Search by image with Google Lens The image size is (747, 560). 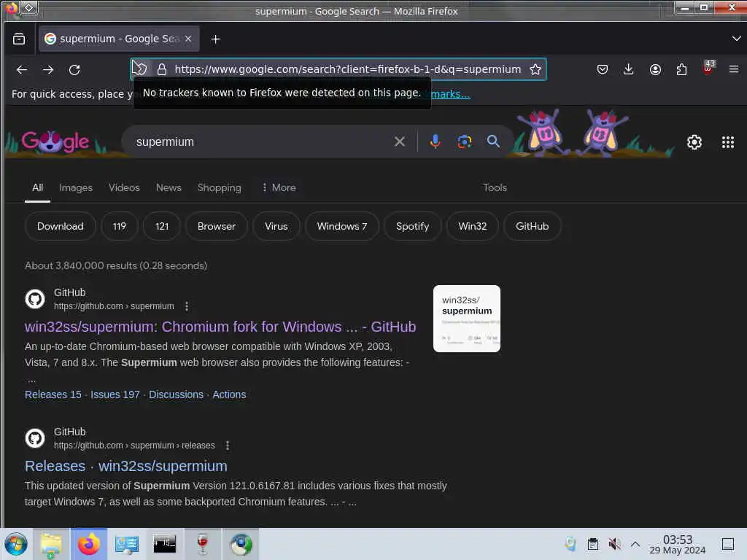click(x=465, y=141)
